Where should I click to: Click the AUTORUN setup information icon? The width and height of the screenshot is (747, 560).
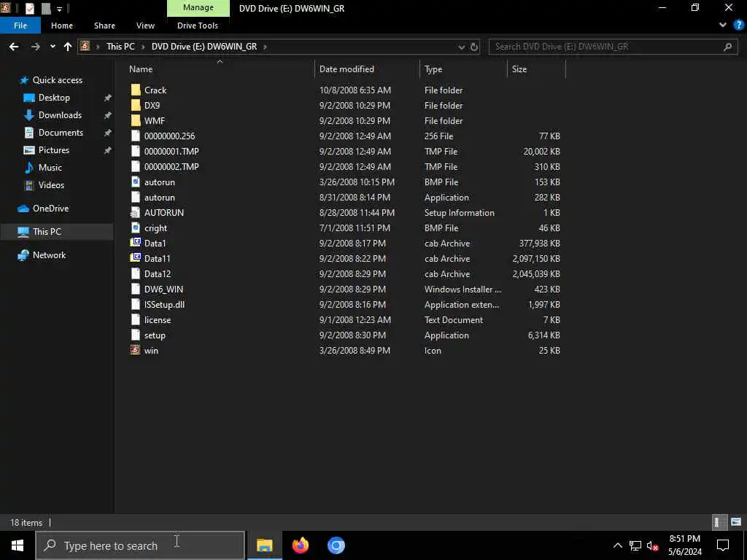[x=136, y=212]
